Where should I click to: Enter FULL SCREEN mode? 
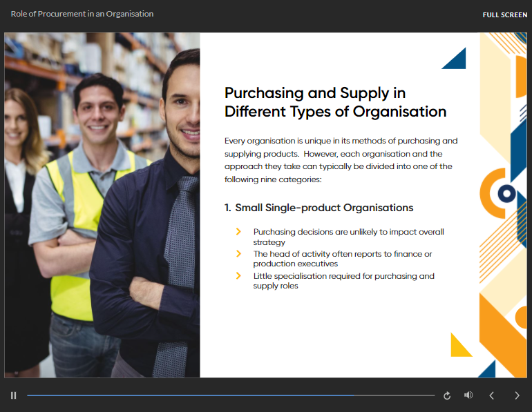click(x=504, y=14)
